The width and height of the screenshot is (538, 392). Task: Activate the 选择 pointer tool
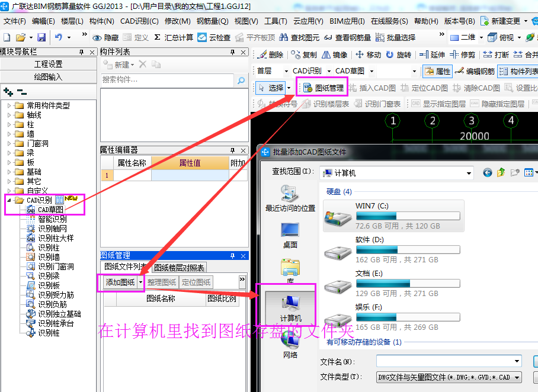(x=271, y=88)
